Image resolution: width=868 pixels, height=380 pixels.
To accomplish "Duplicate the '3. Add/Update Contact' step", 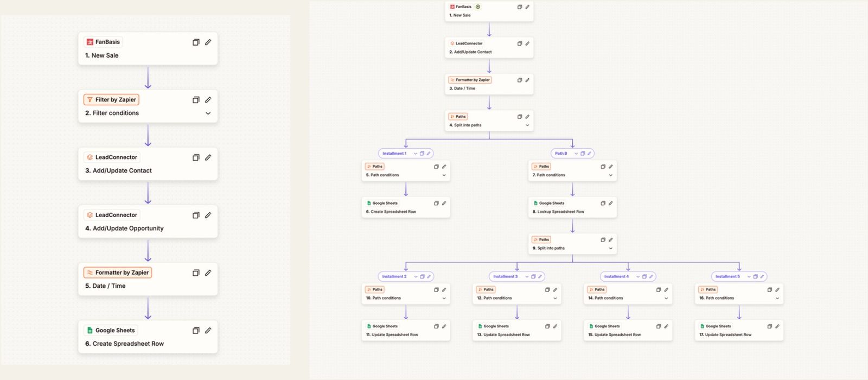I will click(196, 157).
